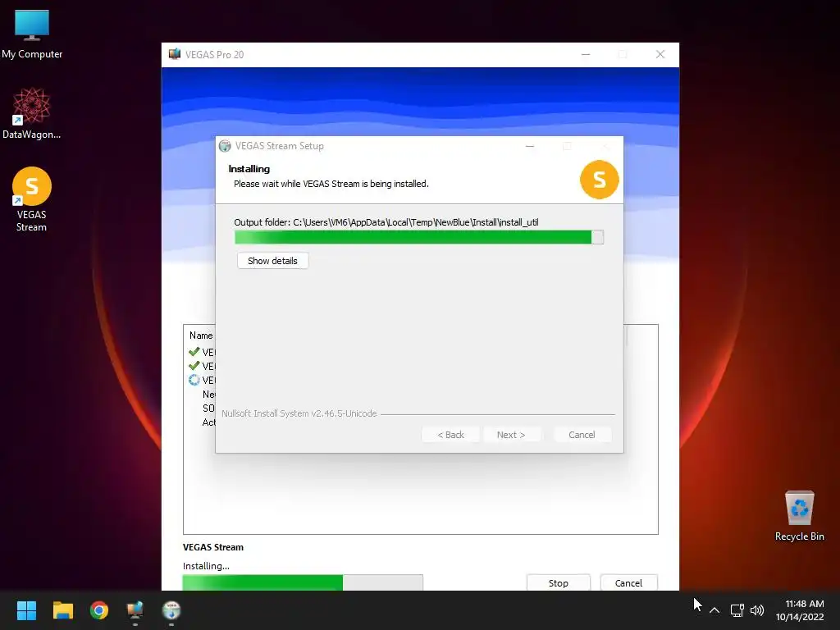The image size is (840, 630).
Task: Click orange S logo in Setup header
Action: pyautogui.click(x=600, y=180)
